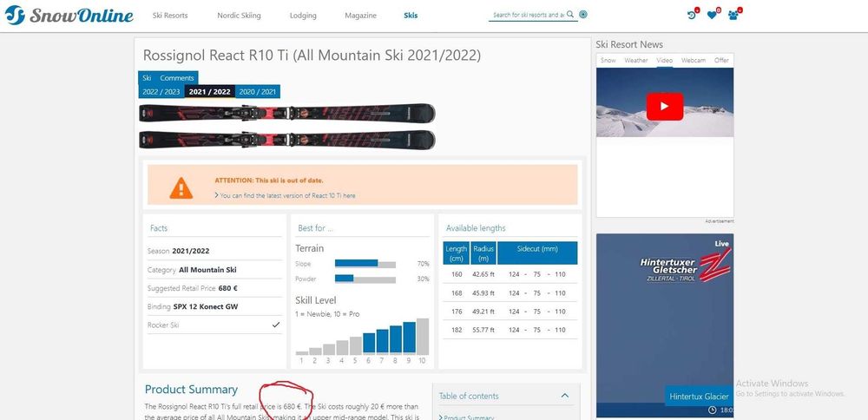The height and width of the screenshot is (420, 868).
Task: Click Suggested Retail Price 680 € value
Action: 228,288
